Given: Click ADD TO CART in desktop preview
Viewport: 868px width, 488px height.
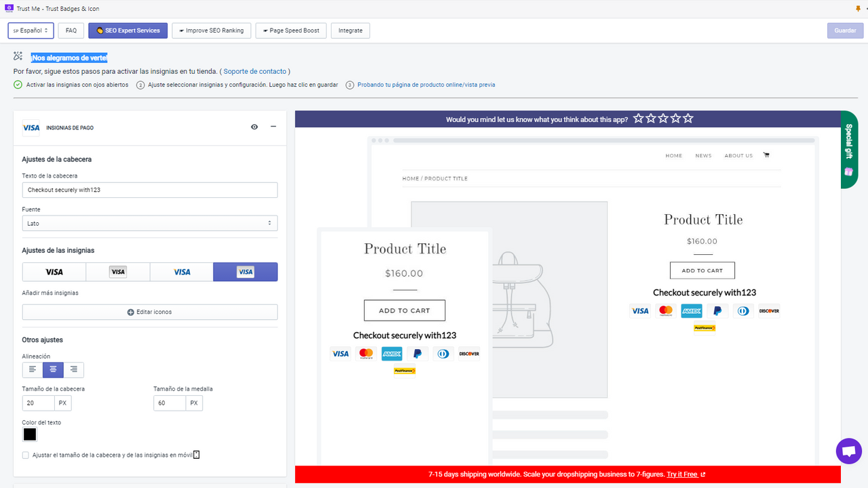Looking at the screenshot, I should (703, 270).
